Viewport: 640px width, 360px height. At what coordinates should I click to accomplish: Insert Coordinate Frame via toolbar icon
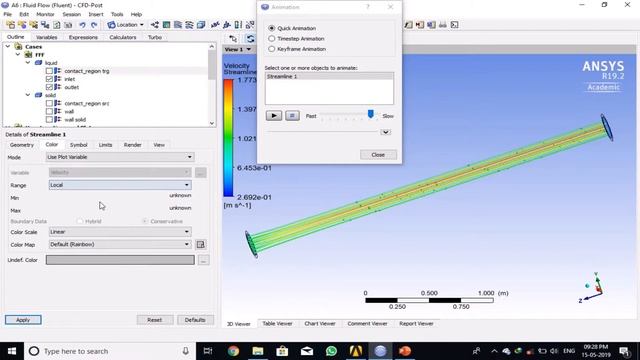click(x=227, y=25)
